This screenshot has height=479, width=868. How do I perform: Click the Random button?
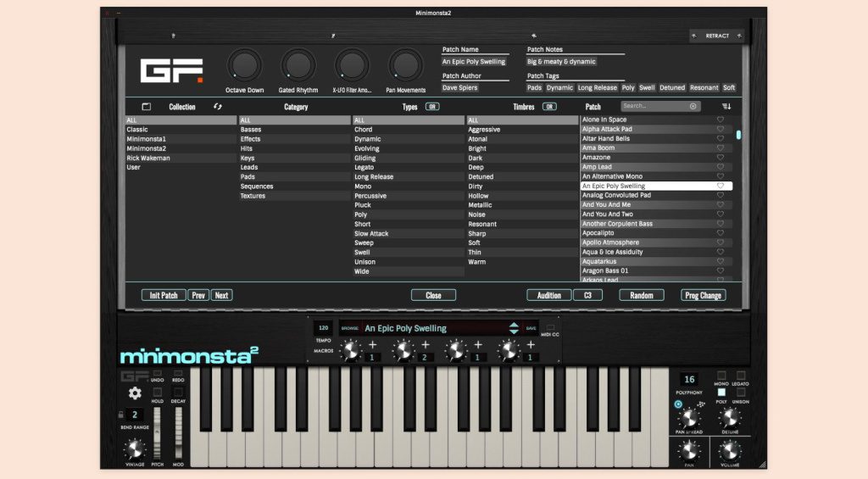pyautogui.click(x=641, y=295)
